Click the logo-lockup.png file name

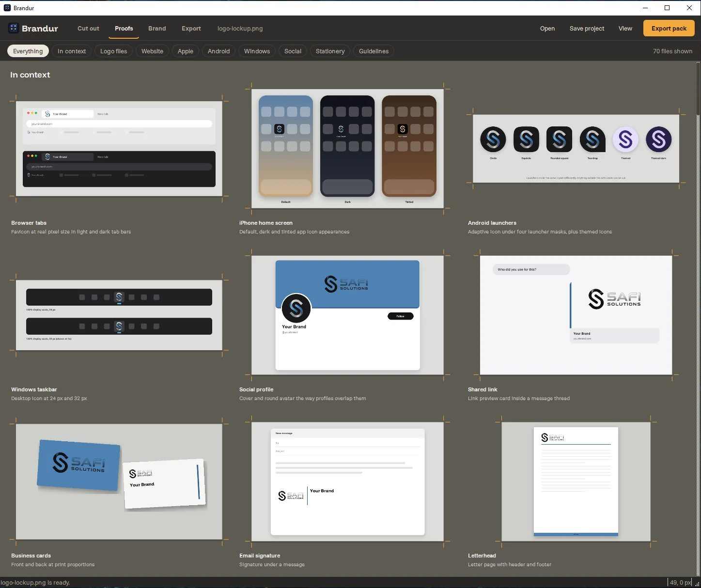(x=240, y=29)
